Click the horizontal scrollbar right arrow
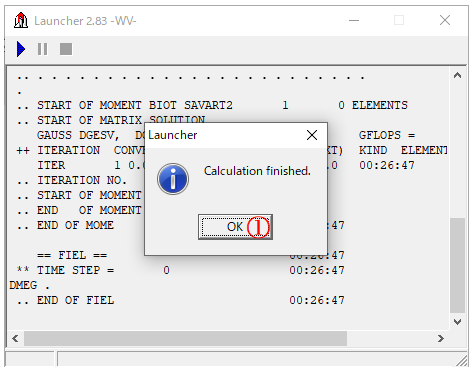Screen dimensions: 473x367 tap(441, 339)
